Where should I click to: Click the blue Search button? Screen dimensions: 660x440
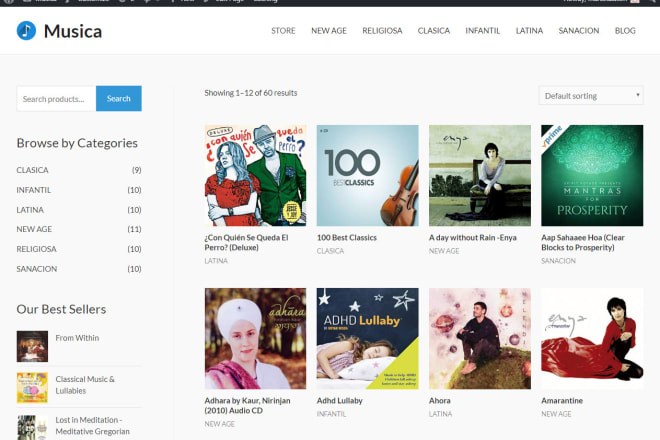click(119, 99)
